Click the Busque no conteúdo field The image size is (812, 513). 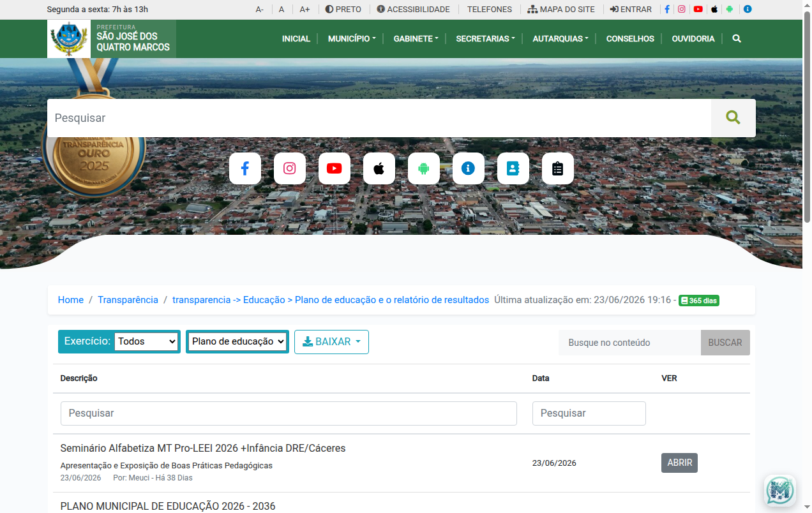point(629,343)
